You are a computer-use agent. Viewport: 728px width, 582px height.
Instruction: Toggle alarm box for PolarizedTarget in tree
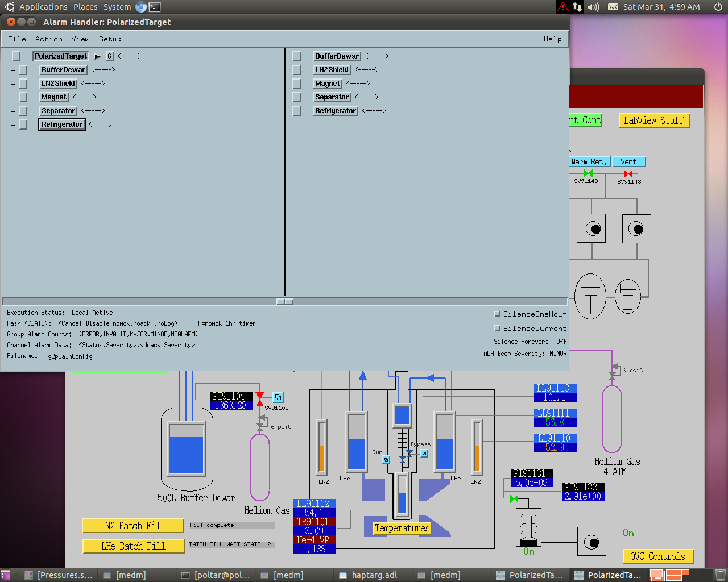16,56
